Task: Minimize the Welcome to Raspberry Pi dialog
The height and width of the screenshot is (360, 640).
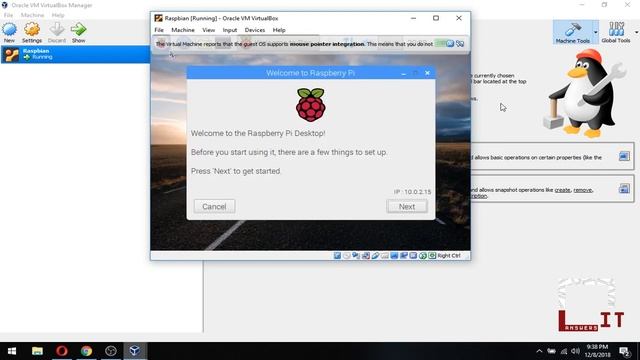Action: 403,73
